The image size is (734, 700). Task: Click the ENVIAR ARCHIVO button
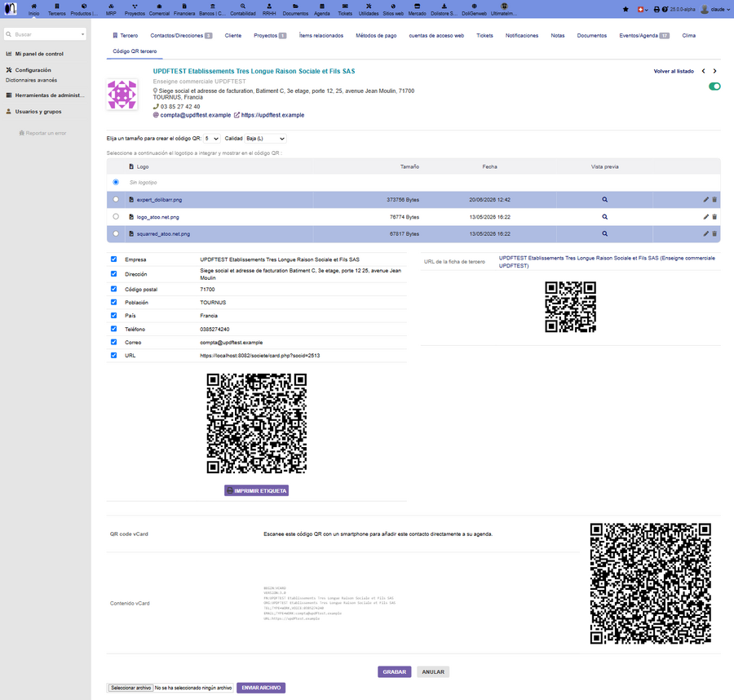click(x=261, y=688)
